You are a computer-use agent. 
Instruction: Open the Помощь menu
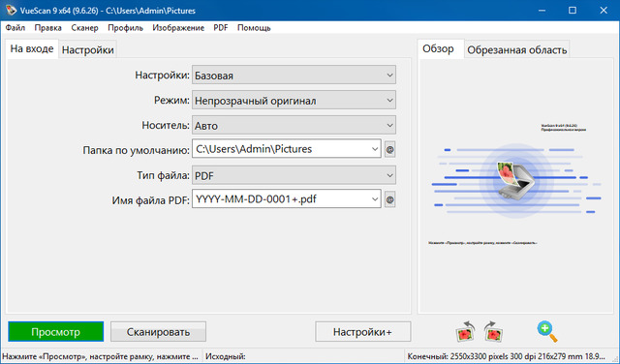(x=254, y=28)
